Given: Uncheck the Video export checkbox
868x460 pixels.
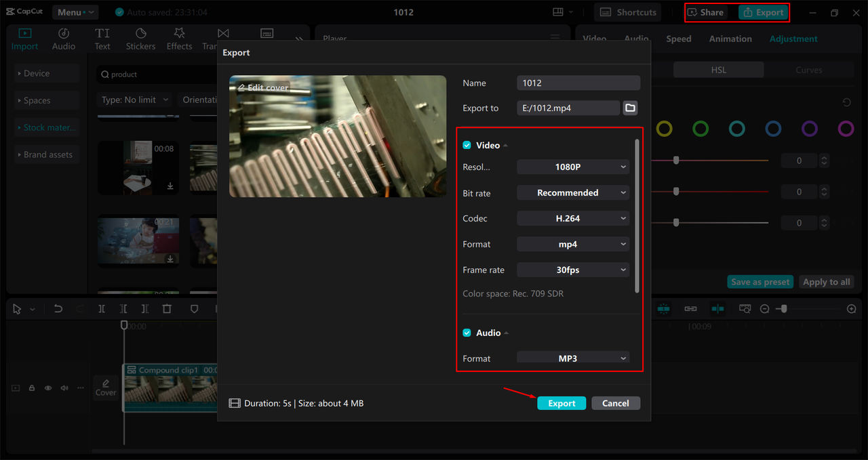Looking at the screenshot, I should click(467, 145).
